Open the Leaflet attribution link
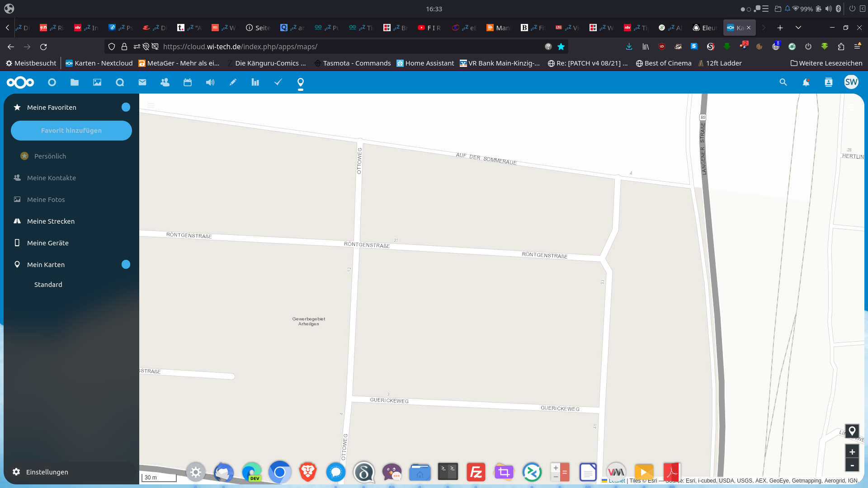This screenshot has height=488, width=868. 617,481
